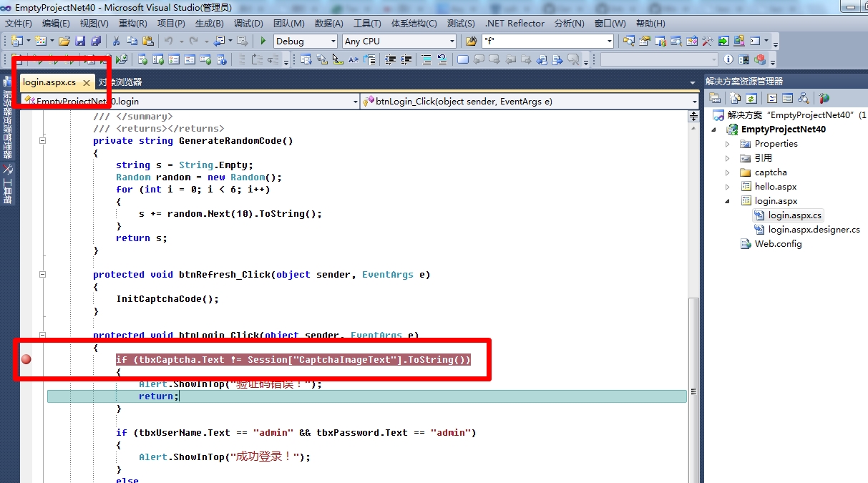
Task: Open the 工具(T) menu
Action: (x=367, y=24)
